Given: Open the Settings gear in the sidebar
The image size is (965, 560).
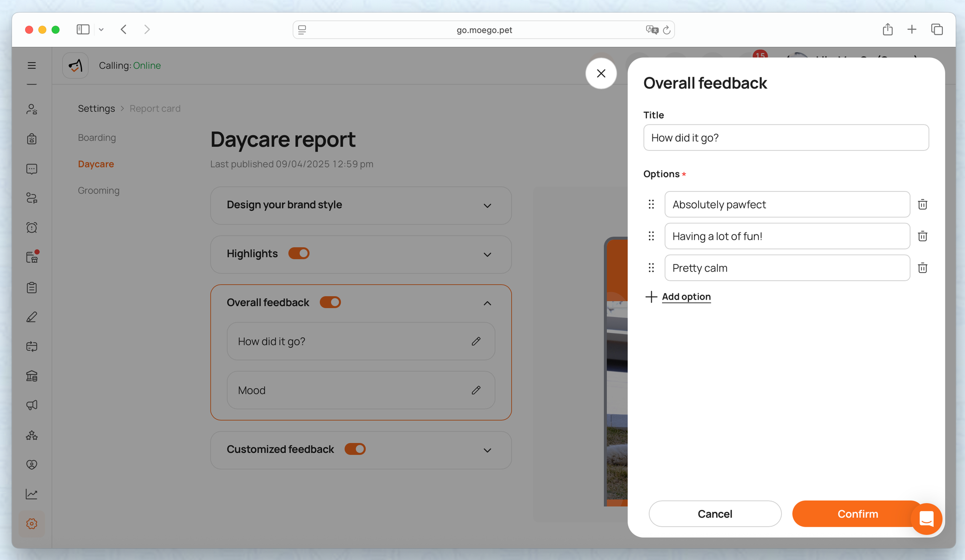Looking at the screenshot, I should (x=32, y=523).
